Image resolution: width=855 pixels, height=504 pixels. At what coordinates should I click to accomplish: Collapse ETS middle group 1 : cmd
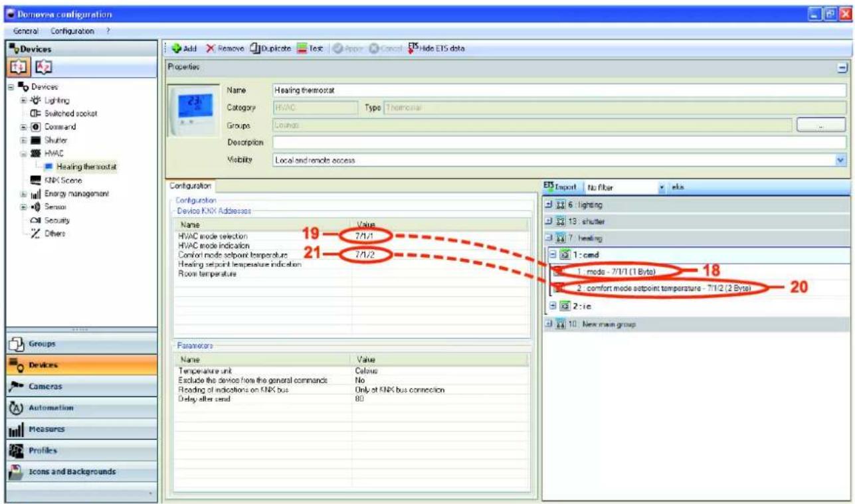click(x=552, y=254)
